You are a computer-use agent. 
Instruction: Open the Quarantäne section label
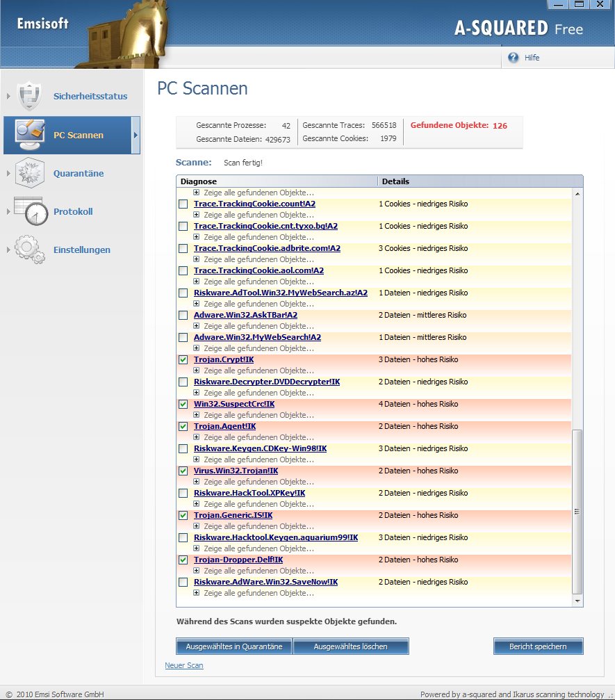[79, 174]
